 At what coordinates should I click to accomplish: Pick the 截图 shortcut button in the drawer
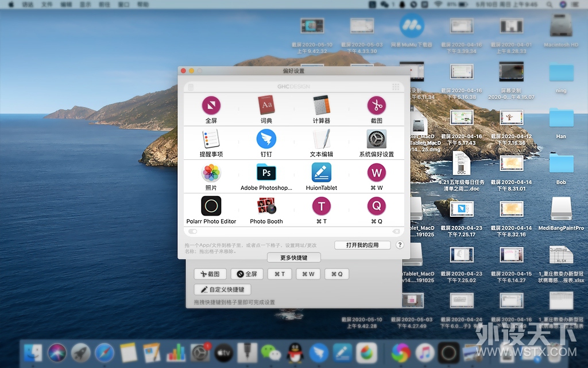tap(210, 274)
